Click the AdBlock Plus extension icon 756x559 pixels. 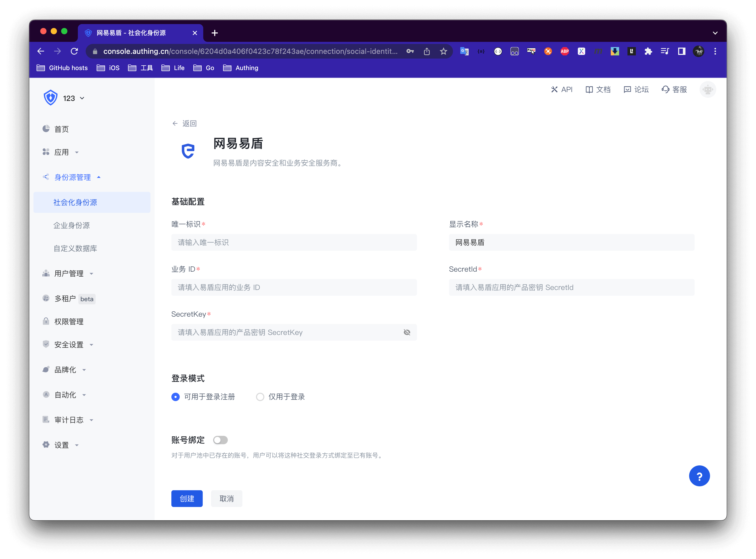tap(564, 52)
